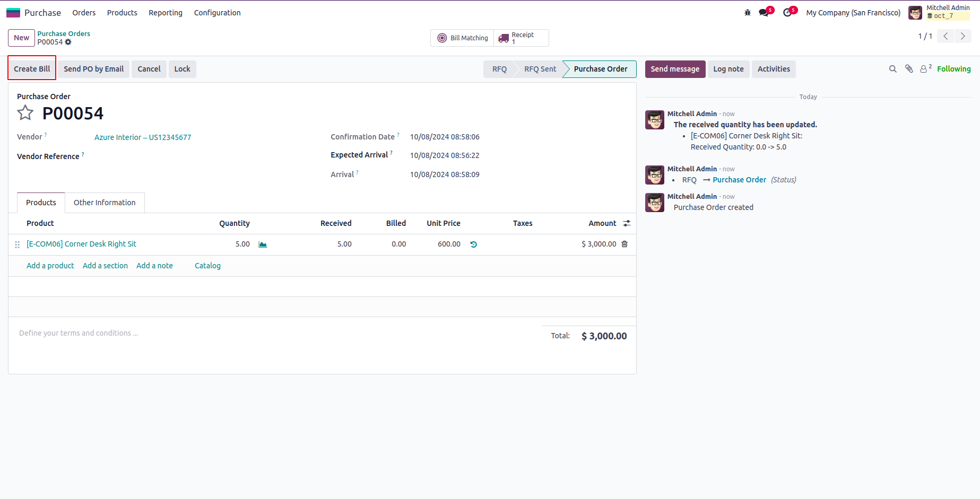980x499 pixels.
Task: Edit quantity 5.00 on Corner Desk line
Action: (x=242, y=244)
